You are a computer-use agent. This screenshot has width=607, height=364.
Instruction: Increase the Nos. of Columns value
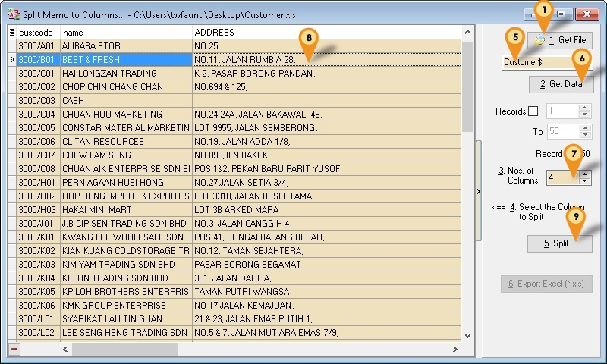coord(583,173)
